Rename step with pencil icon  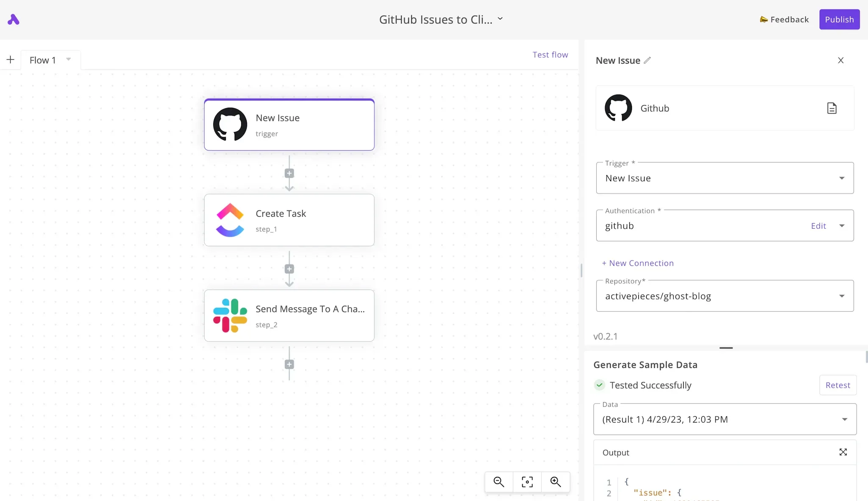(x=647, y=60)
